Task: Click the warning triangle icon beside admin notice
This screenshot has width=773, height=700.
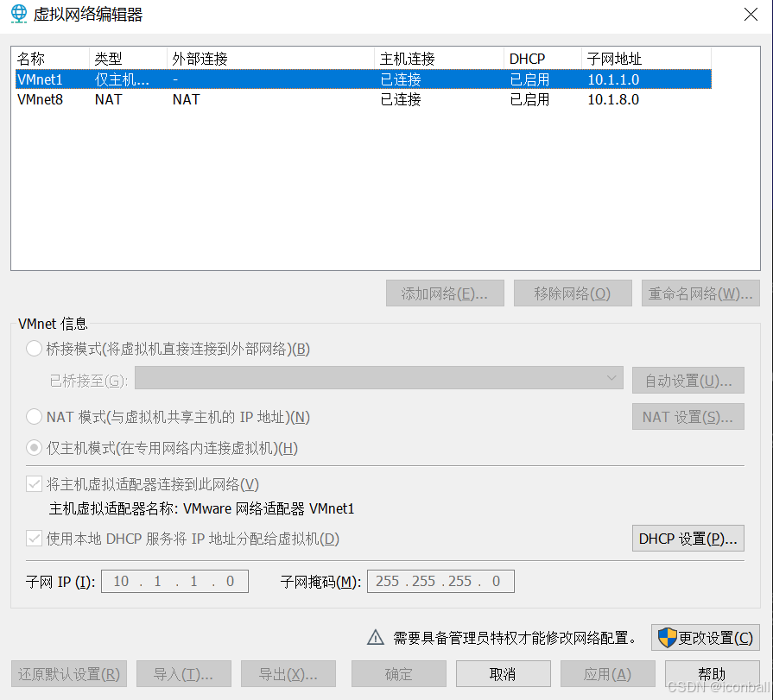Action: [x=376, y=638]
